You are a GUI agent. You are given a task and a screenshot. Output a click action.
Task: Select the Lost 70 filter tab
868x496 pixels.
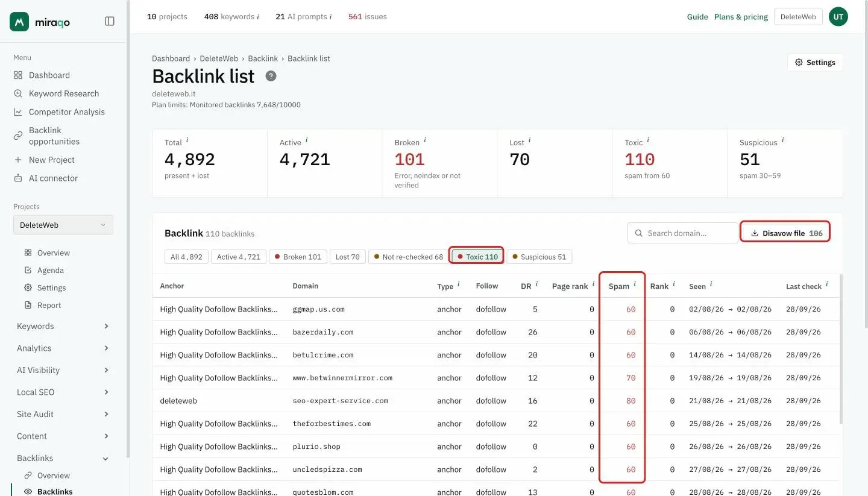pyautogui.click(x=347, y=257)
